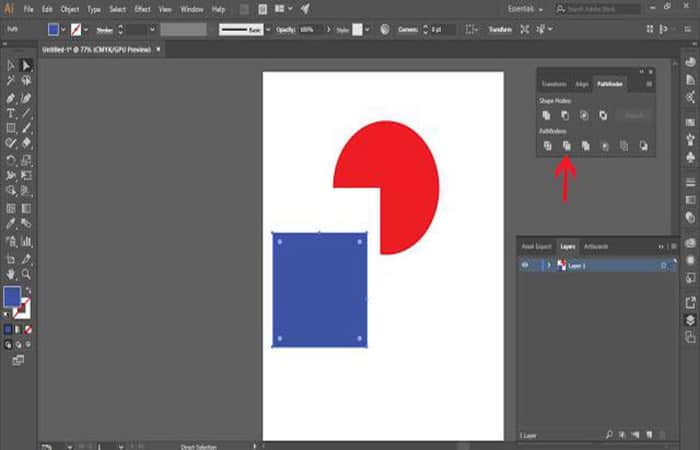The height and width of the screenshot is (450, 700).
Task: Switch to the Asset Export tab
Action: pyautogui.click(x=537, y=246)
